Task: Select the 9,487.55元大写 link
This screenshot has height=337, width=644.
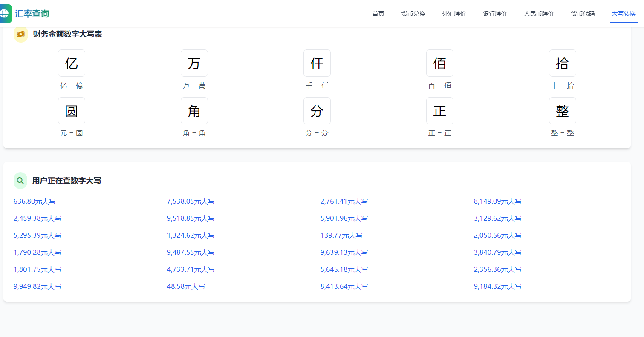Action: 191,252
